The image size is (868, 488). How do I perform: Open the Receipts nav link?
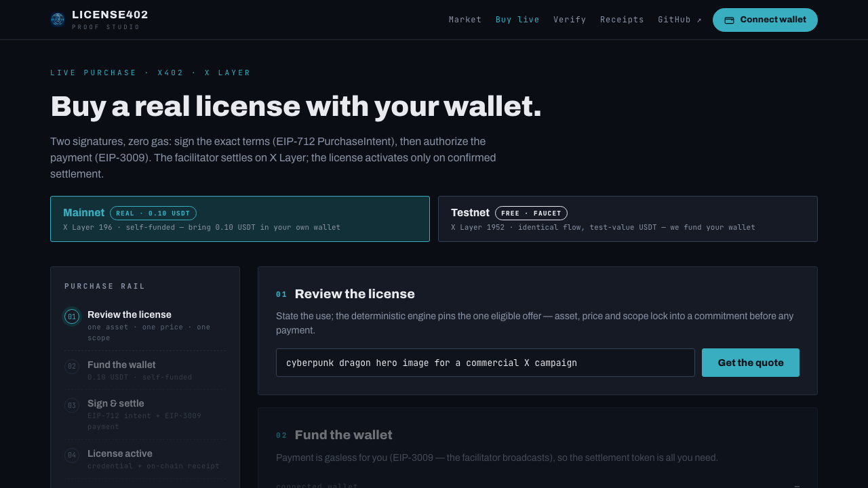[x=622, y=20]
